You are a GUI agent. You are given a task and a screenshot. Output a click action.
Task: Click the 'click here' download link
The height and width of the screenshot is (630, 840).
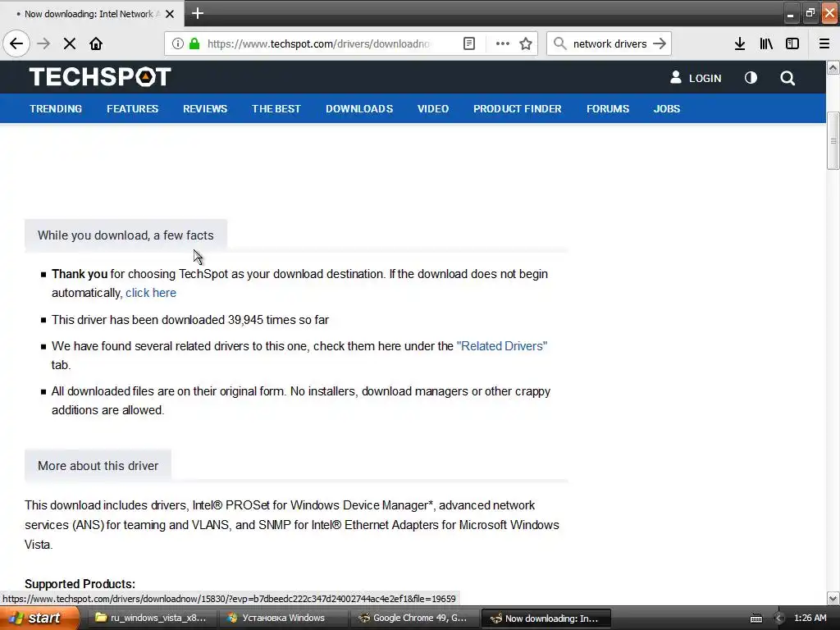[x=151, y=293]
